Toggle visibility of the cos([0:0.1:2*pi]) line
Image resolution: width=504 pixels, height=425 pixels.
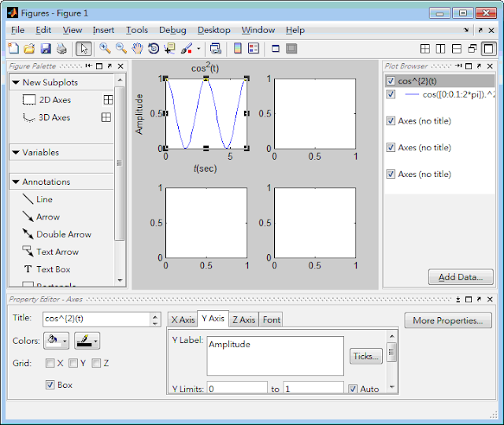(391, 94)
